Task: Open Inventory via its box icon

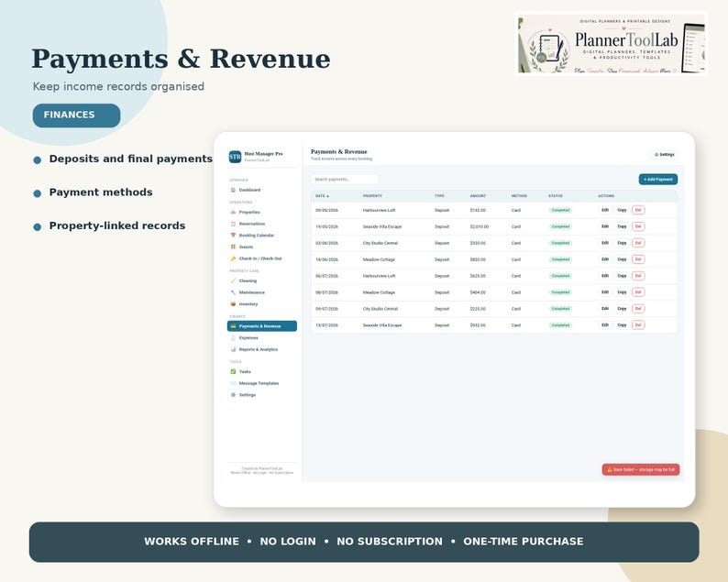Action: point(233,304)
